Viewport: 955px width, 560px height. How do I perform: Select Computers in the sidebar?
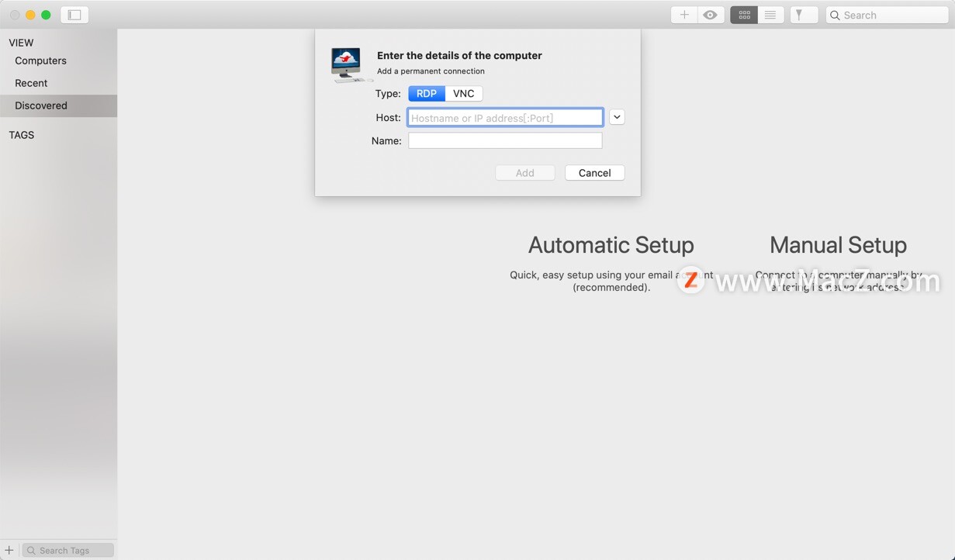point(40,60)
